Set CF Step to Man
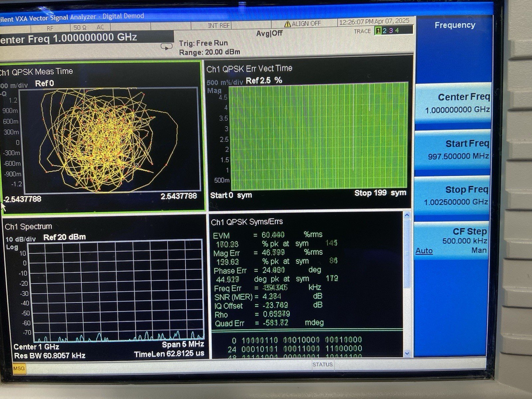The width and height of the screenshot is (532, 399). pos(479,250)
